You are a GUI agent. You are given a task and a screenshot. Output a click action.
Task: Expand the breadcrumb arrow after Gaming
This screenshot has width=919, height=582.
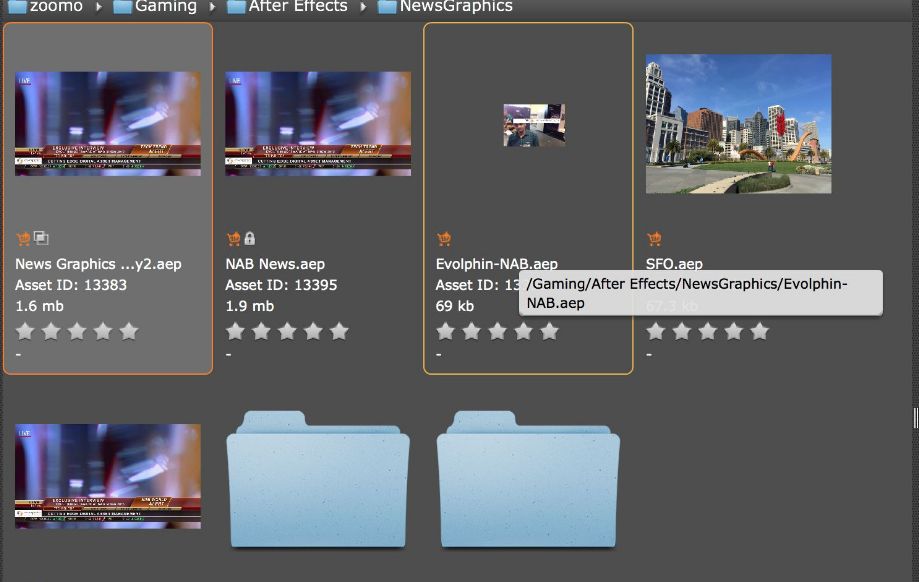(x=212, y=7)
